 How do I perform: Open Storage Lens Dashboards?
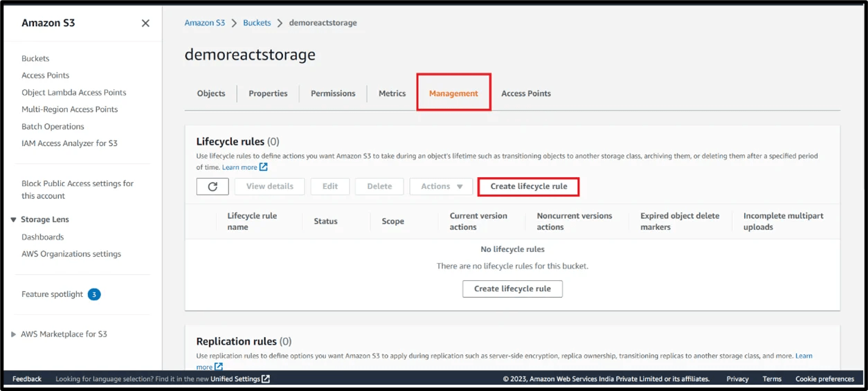(x=43, y=237)
